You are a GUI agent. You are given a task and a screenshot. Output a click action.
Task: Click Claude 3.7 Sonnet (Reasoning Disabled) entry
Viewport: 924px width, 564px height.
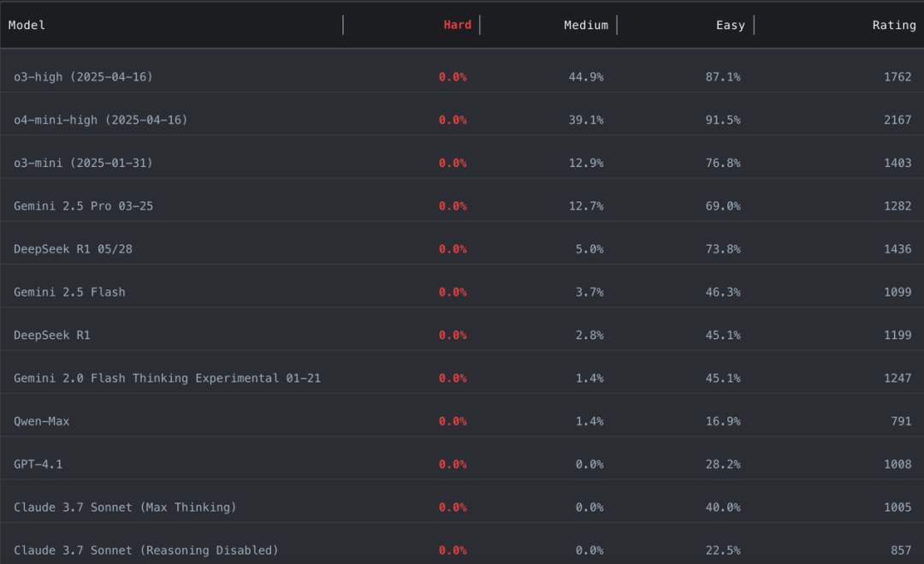(x=145, y=550)
